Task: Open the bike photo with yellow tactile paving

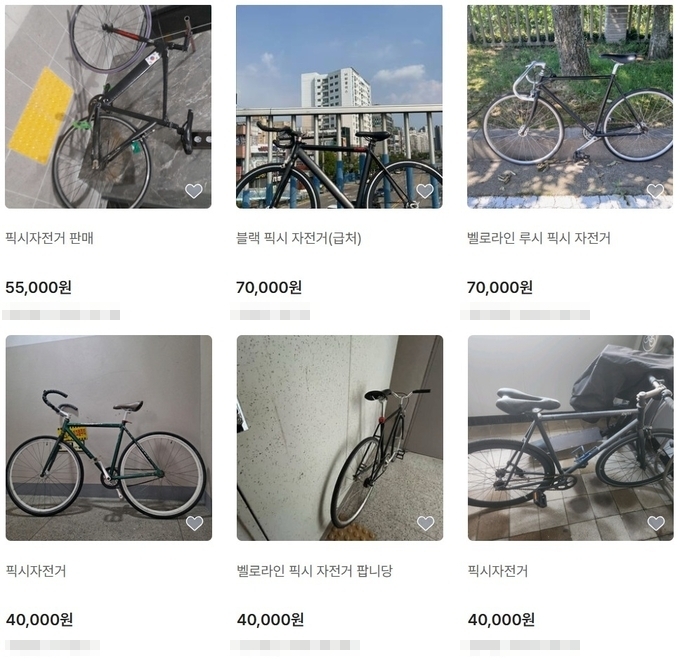Action: point(108,107)
